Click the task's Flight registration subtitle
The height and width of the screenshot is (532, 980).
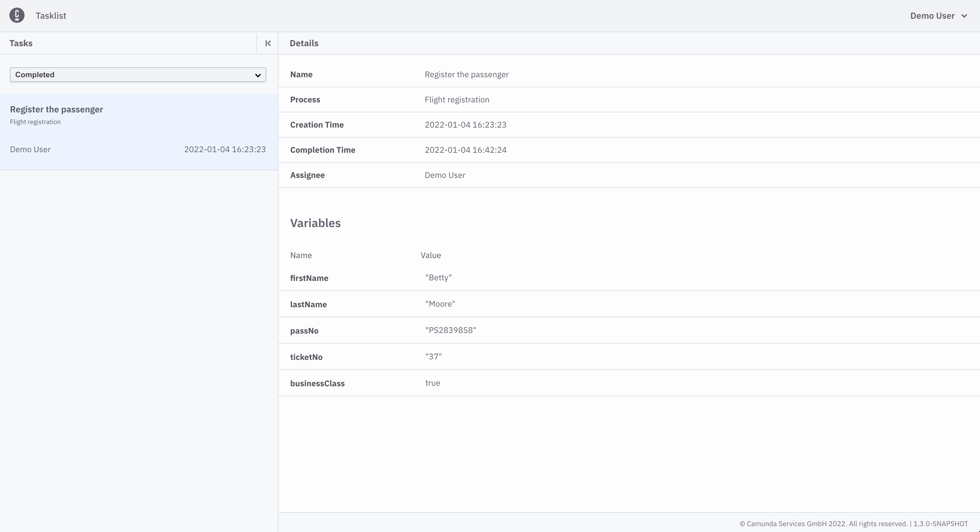[x=35, y=122]
